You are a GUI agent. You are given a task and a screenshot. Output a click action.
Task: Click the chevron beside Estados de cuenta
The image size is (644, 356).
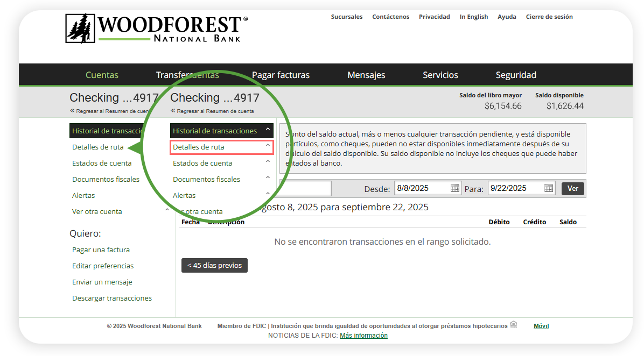[268, 161]
